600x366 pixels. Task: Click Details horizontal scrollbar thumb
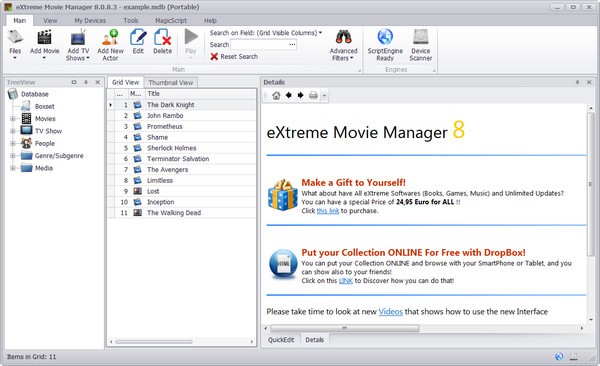tap(344, 328)
